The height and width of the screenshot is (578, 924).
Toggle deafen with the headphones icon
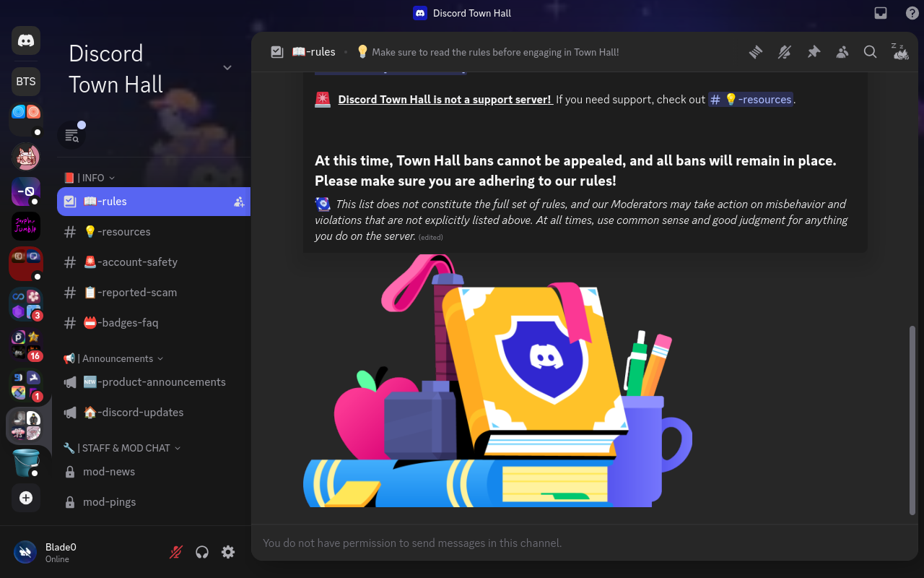tap(202, 552)
